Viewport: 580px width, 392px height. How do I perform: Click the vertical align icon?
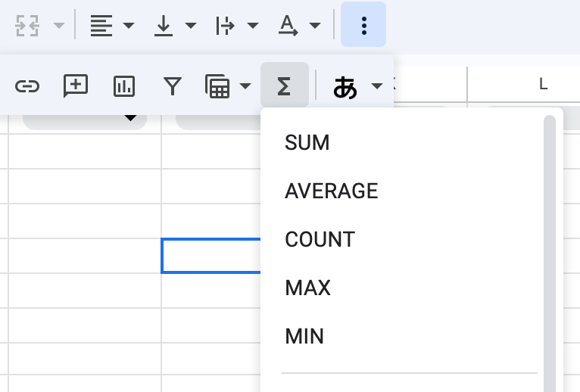click(x=164, y=25)
